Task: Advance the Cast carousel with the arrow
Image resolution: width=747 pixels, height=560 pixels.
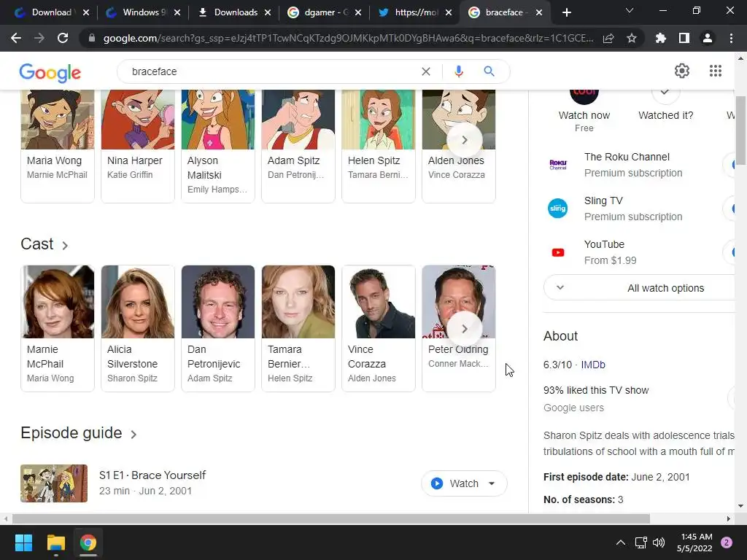Action: (465, 329)
